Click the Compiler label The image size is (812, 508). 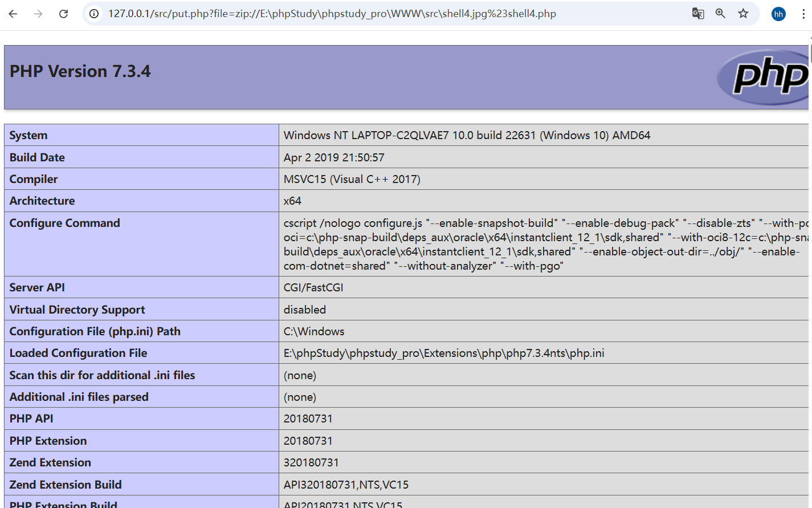[34, 179]
